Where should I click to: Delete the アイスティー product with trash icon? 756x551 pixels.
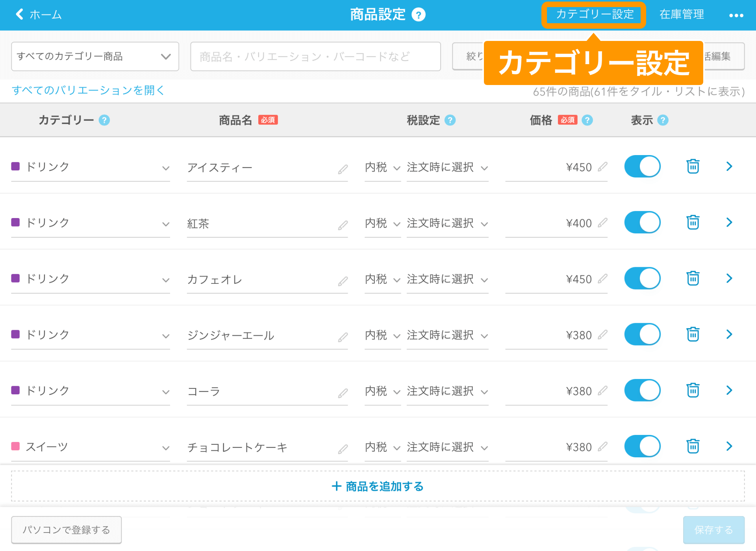693,166
